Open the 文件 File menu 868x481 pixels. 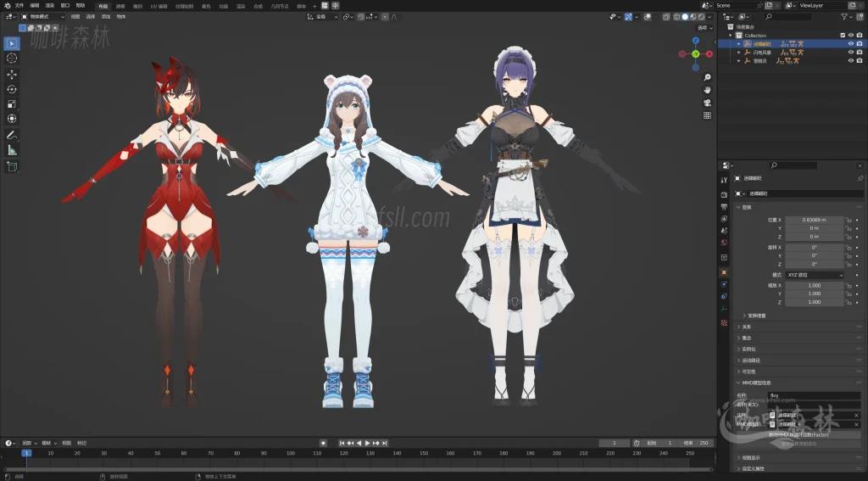(19, 6)
